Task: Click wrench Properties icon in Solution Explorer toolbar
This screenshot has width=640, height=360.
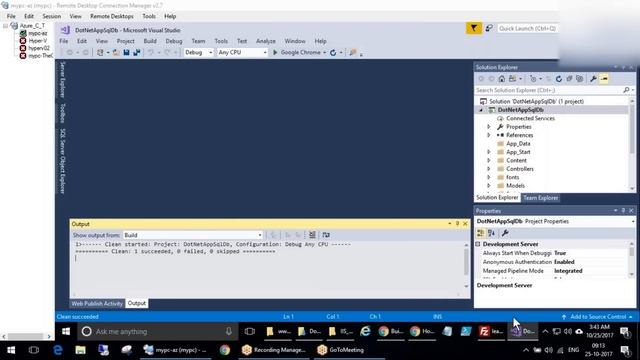Action: click(593, 79)
